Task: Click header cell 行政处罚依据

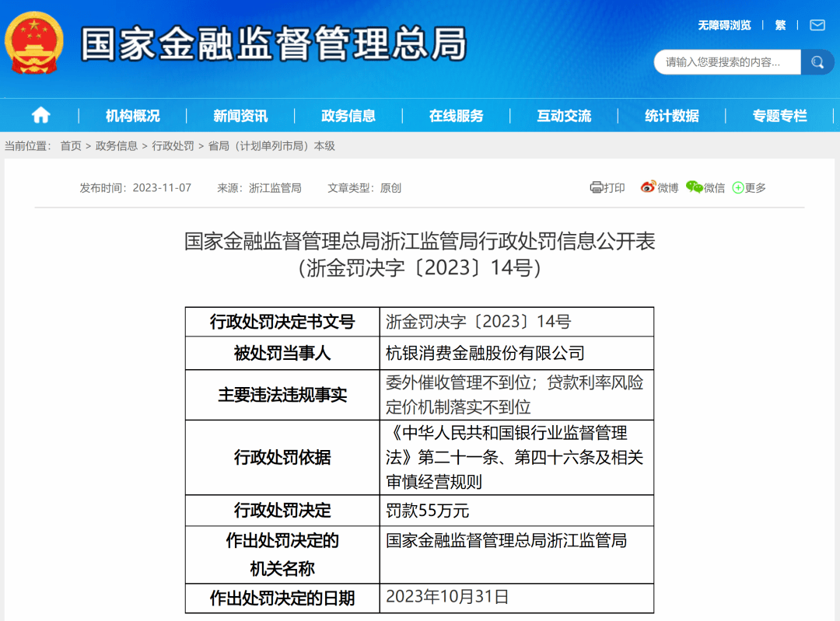Action: (282, 457)
